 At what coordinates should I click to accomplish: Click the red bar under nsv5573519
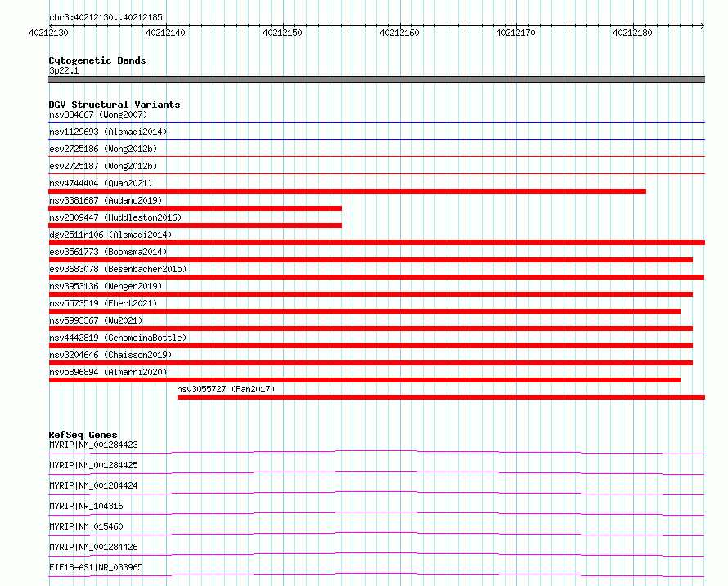pyautogui.click(x=365, y=311)
